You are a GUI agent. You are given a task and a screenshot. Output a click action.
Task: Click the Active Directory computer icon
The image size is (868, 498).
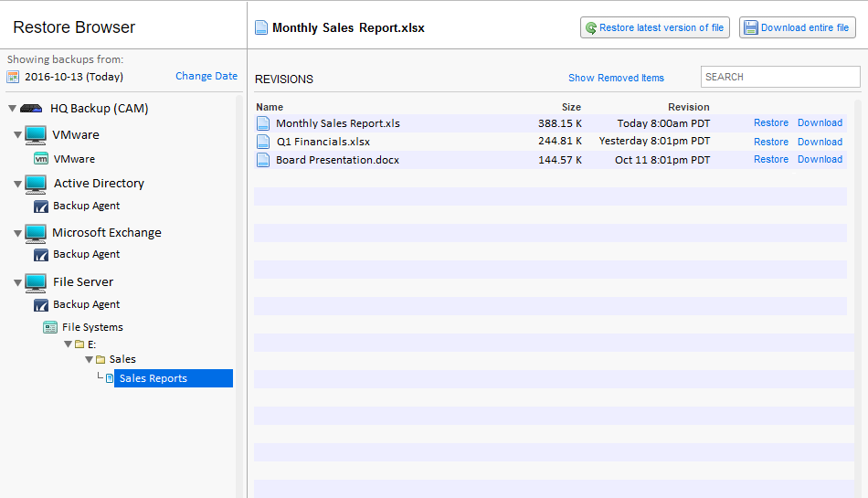(36, 185)
